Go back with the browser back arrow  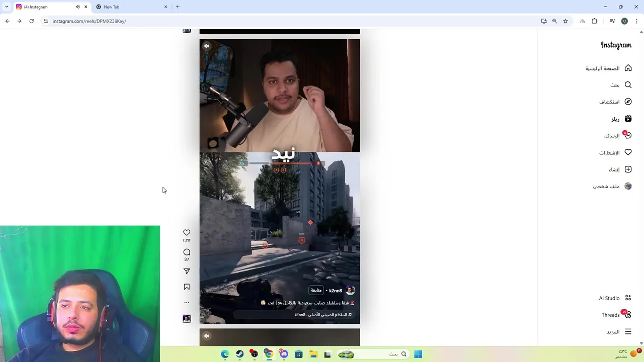click(x=7, y=21)
